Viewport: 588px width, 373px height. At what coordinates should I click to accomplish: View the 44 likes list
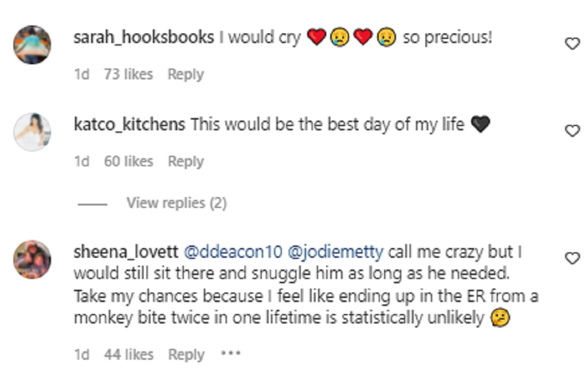click(128, 354)
